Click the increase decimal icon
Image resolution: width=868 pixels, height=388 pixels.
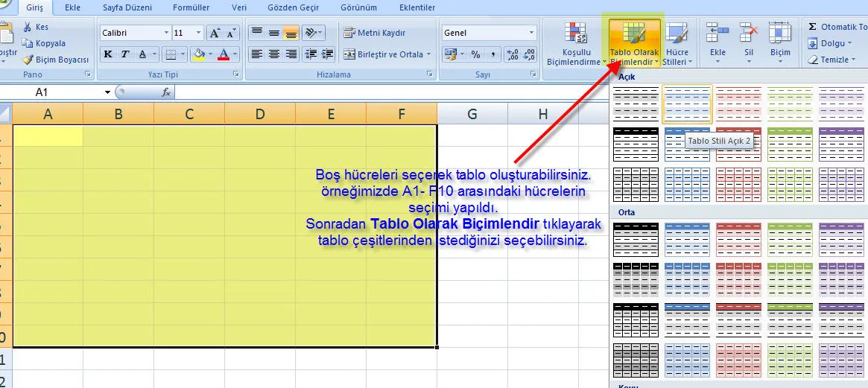coord(512,54)
